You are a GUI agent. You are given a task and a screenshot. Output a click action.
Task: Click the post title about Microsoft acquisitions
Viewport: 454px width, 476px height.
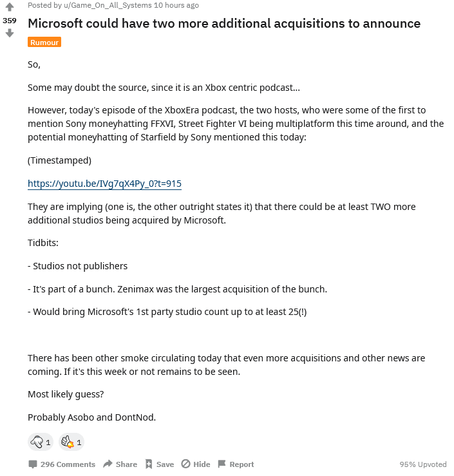click(223, 24)
